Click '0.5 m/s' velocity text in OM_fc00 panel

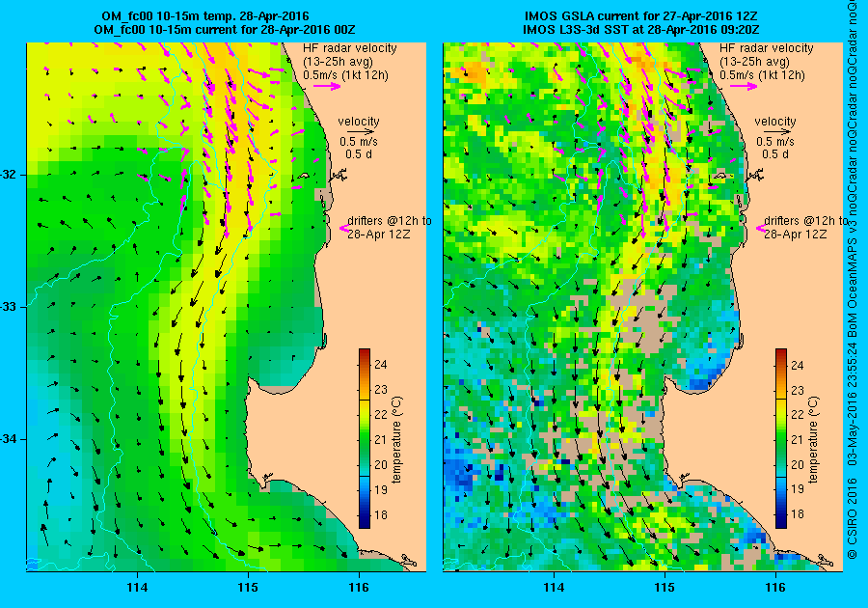(x=359, y=142)
